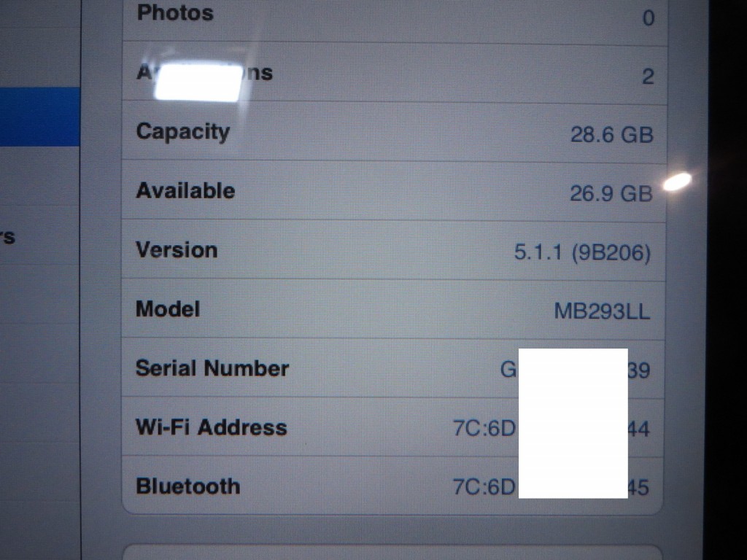This screenshot has height=560, width=747.
Task: Tap the partially obscured Applications row label
Action: [204, 73]
